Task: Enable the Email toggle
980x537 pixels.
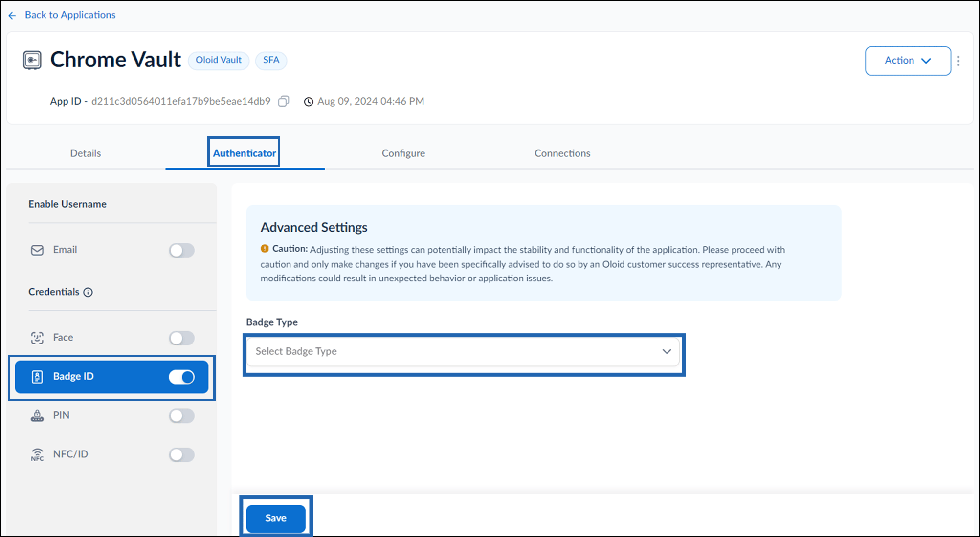Action: tap(182, 250)
